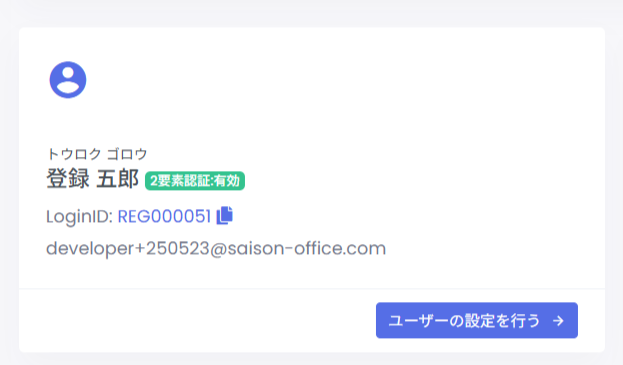Click the katakana given name ゴロウ
This screenshot has width=623, height=365.
coord(127,154)
